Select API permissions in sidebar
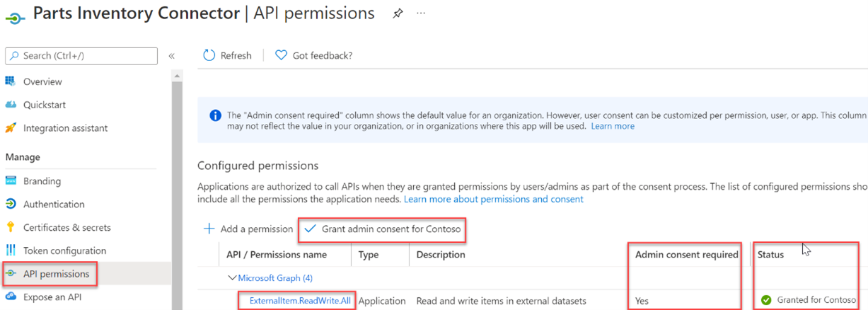The height and width of the screenshot is (310, 868). pyautogui.click(x=50, y=273)
